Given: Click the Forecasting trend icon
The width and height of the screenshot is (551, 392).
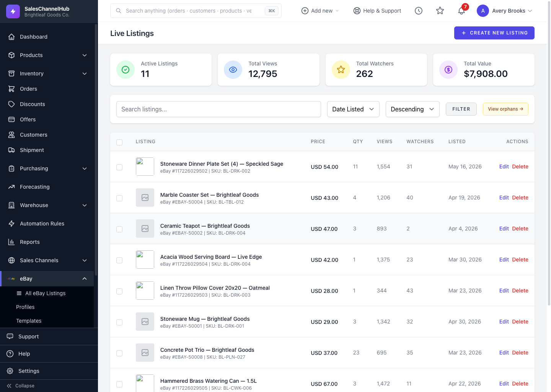Looking at the screenshot, I should pos(11,187).
